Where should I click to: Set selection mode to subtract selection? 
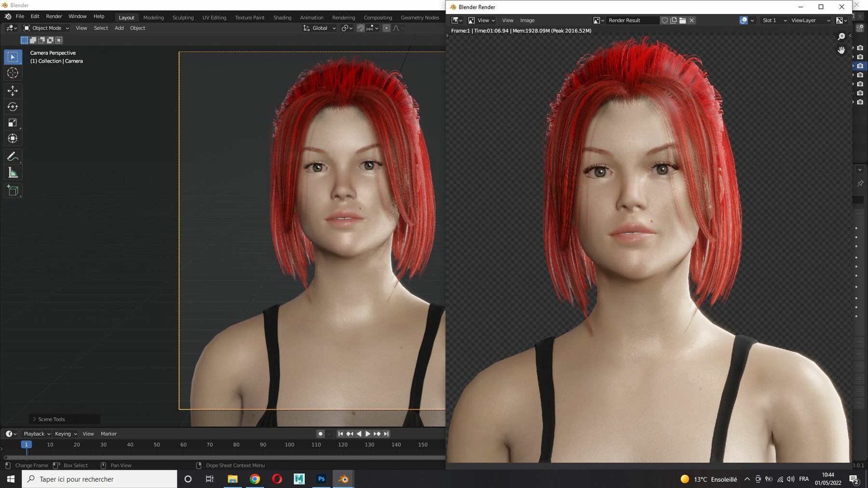42,40
